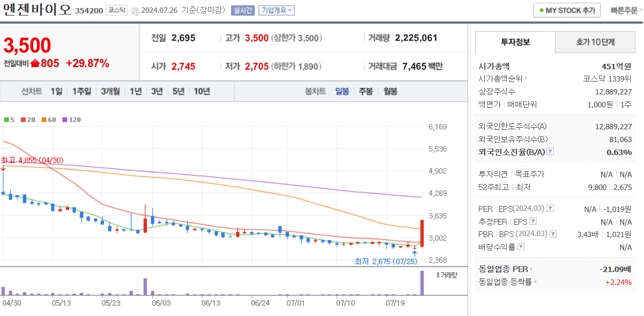This screenshot has height=316, width=644.
Task: Open help icon next to 외국인소진율(B/A)
Action: 550,152
